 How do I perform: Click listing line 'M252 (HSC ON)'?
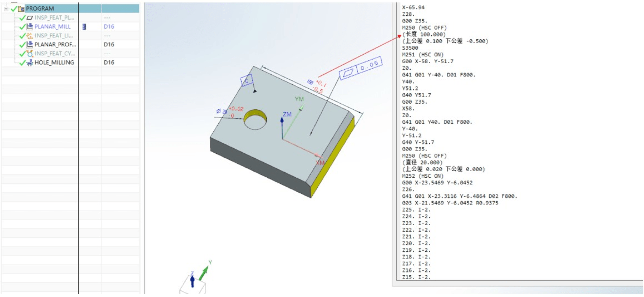[x=423, y=176]
